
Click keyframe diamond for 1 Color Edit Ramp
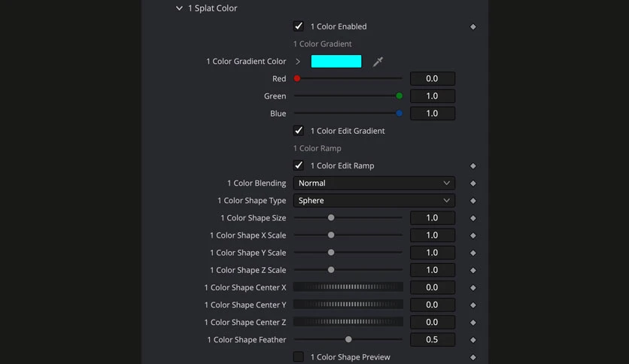[x=473, y=166]
